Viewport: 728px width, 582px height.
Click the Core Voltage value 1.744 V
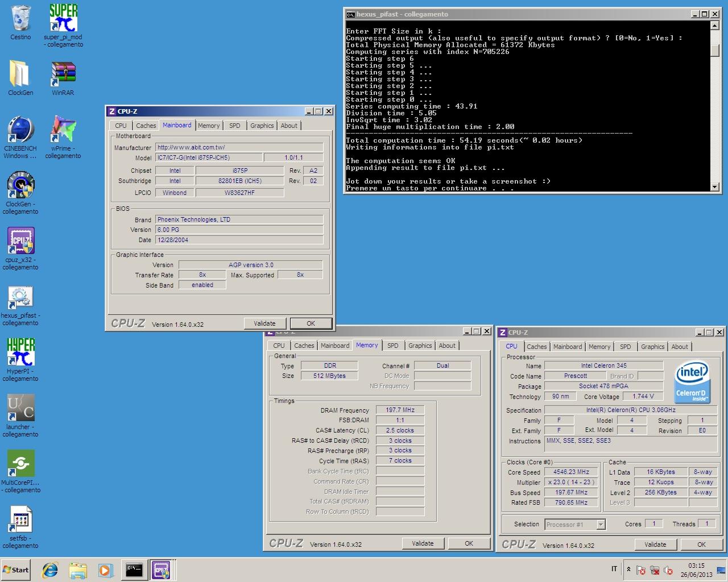pyautogui.click(x=643, y=396)
